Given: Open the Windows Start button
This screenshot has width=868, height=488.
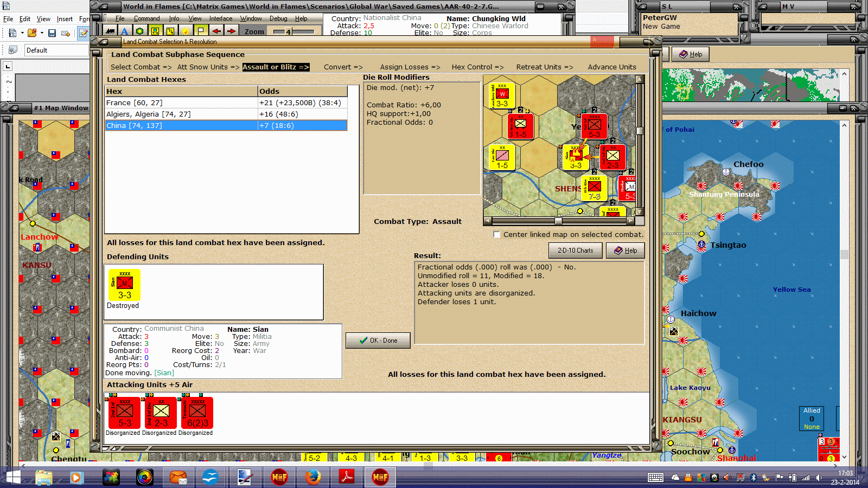Looking at the screenshot, I should coord(12,478).
